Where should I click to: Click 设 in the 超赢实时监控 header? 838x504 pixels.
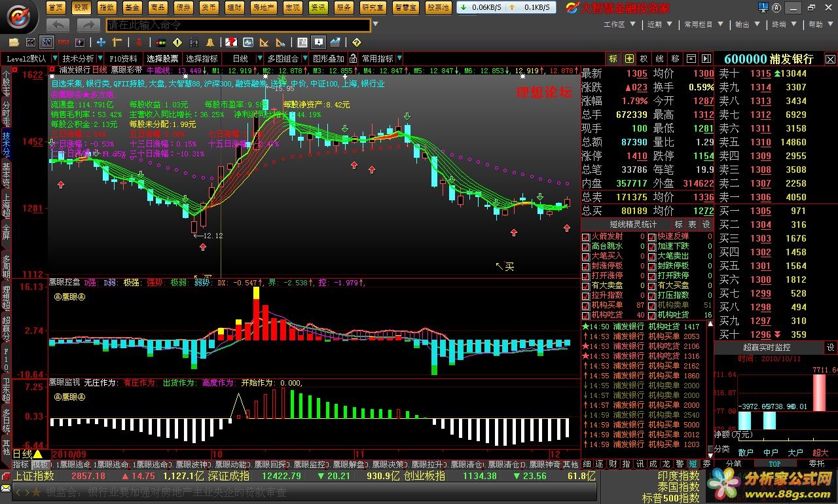[830, 348]
